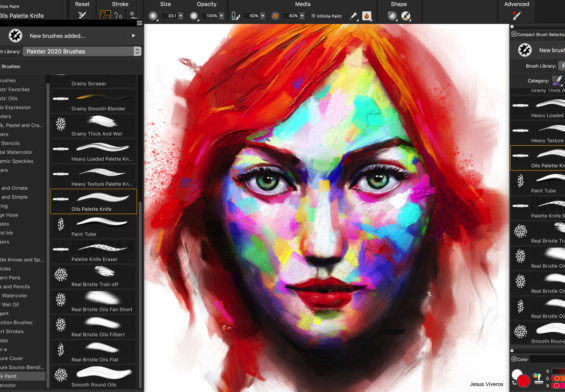This screenshot has height=392, width=565.
Task: Select the Real Bristle Oils Flat brush
Action: (x=93, y=352)
